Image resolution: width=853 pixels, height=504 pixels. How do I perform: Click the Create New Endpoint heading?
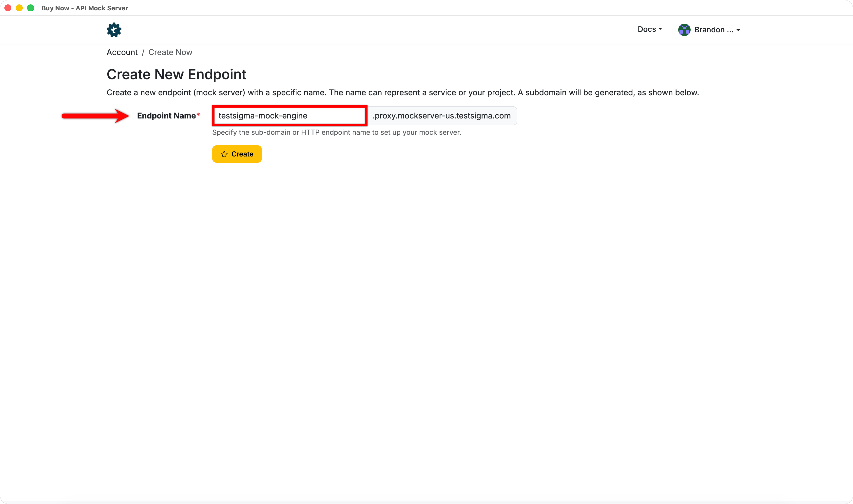(176, 74)
